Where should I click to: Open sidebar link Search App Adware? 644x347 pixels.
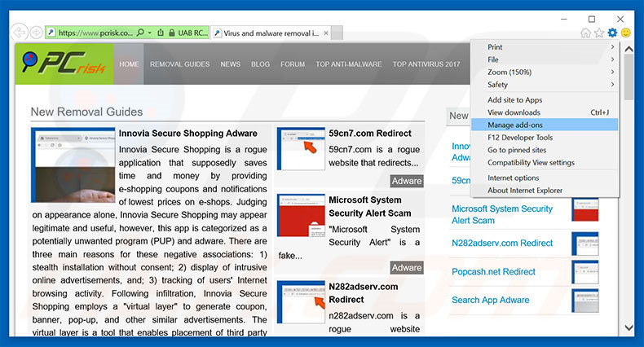coord(491,300)
